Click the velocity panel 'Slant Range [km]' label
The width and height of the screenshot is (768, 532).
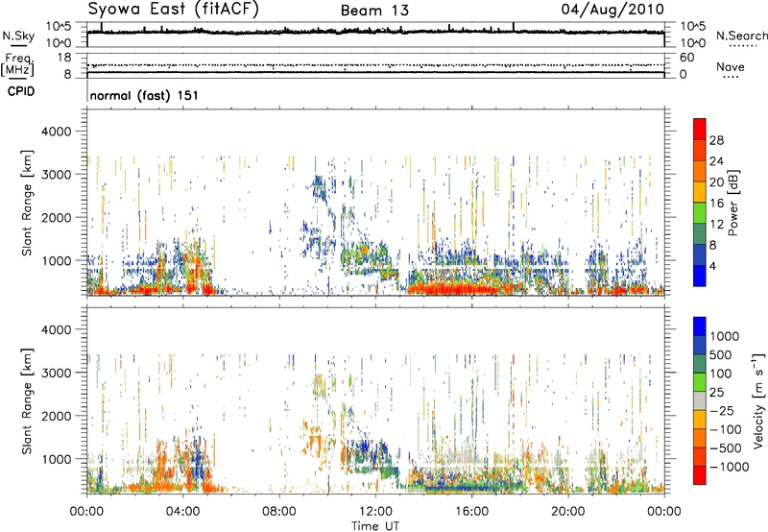[x=27, y=400]
